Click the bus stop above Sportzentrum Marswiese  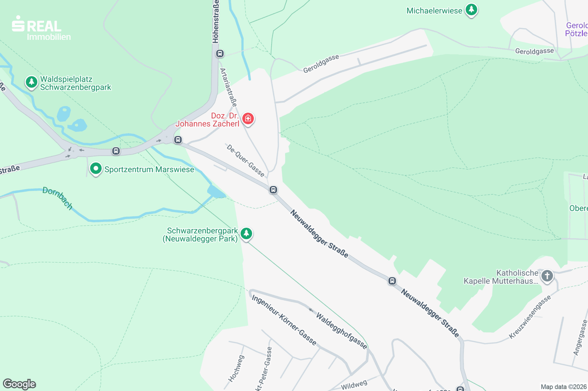tap(116, 151)
